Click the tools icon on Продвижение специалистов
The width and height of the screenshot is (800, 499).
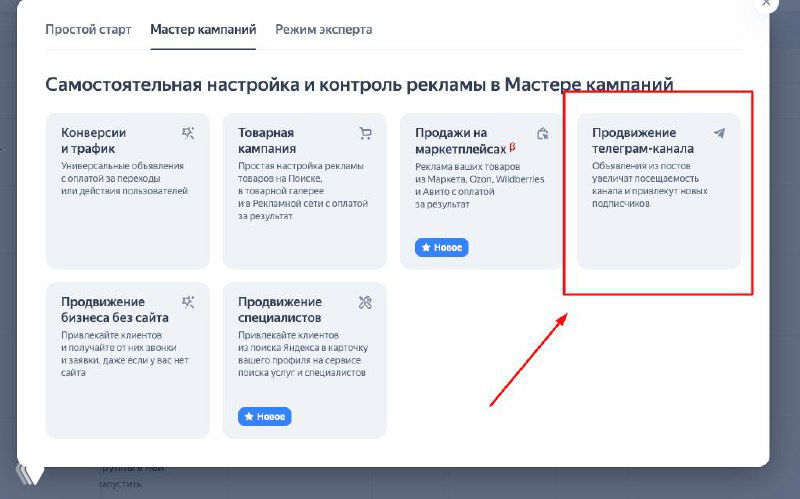[x=365, y=303]
